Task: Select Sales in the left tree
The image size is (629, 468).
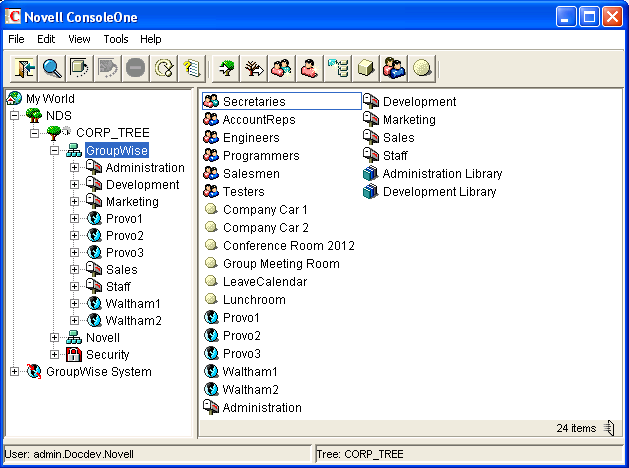Action: tap(122, 269)
